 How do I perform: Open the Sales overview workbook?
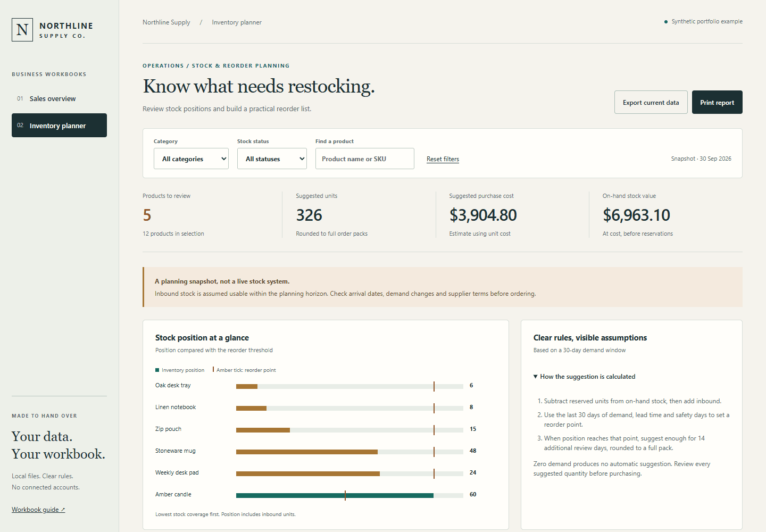tap(59, 98)
